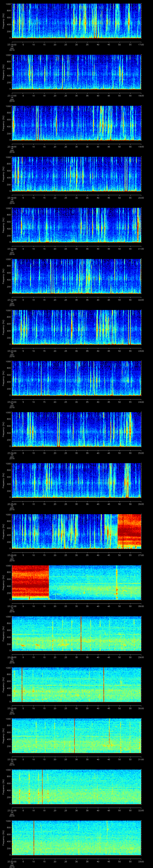Select the spectrogram panel starting at 23:20:00
The image size is (153, 868).
[77, 225]
